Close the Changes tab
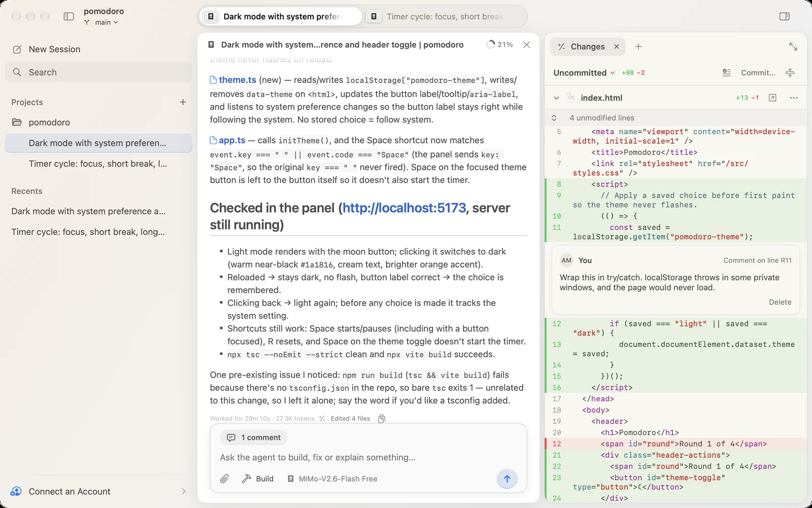 coord(617,47)
